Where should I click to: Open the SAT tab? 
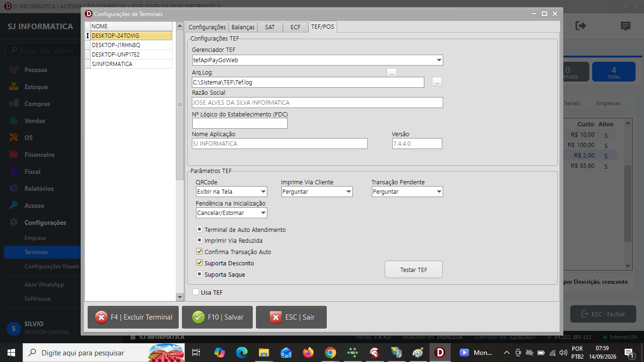pyautogui.click(x=270, y=27)
